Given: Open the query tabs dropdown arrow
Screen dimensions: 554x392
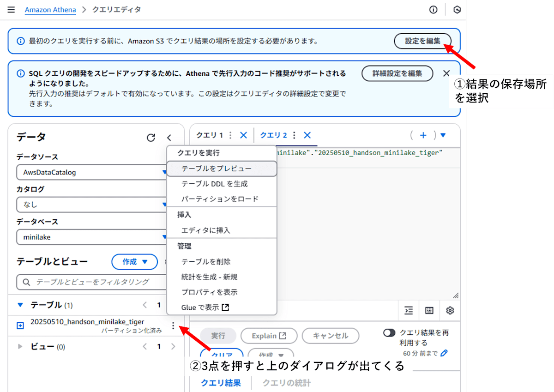Looking at the screenshot, I should [x=443, y=135].
